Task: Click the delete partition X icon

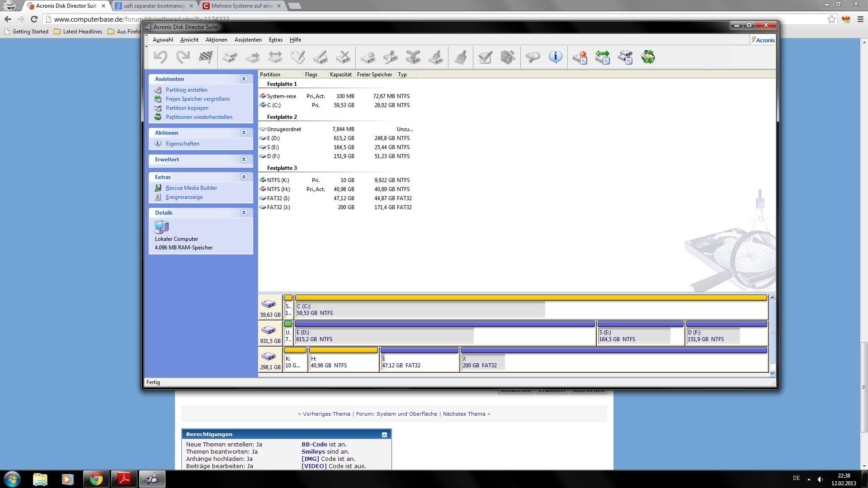Action: [343, 57]
